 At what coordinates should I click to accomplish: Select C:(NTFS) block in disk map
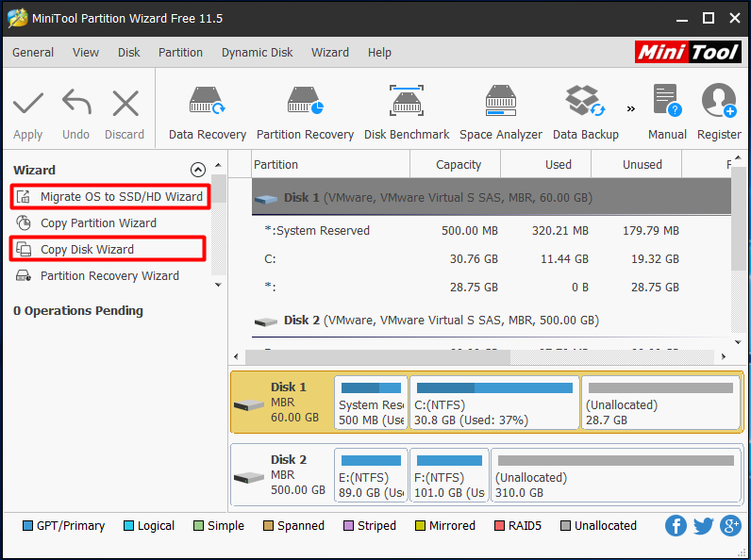(494, 403)
